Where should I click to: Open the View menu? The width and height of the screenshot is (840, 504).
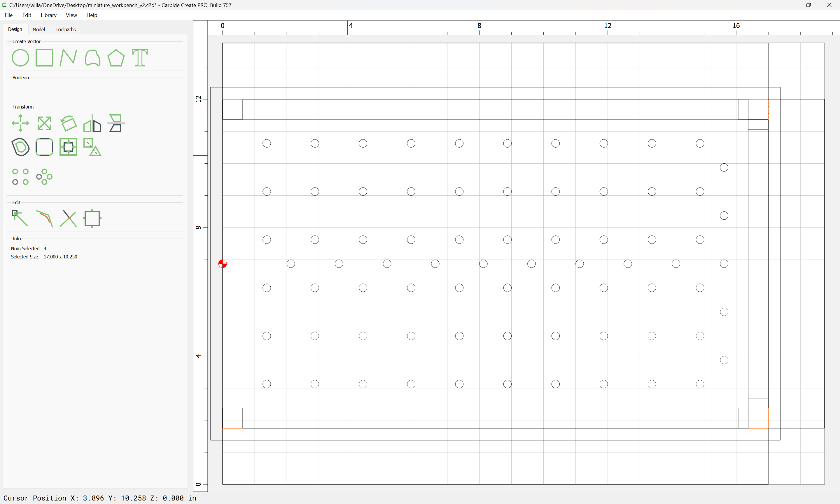tap(71, 15)
